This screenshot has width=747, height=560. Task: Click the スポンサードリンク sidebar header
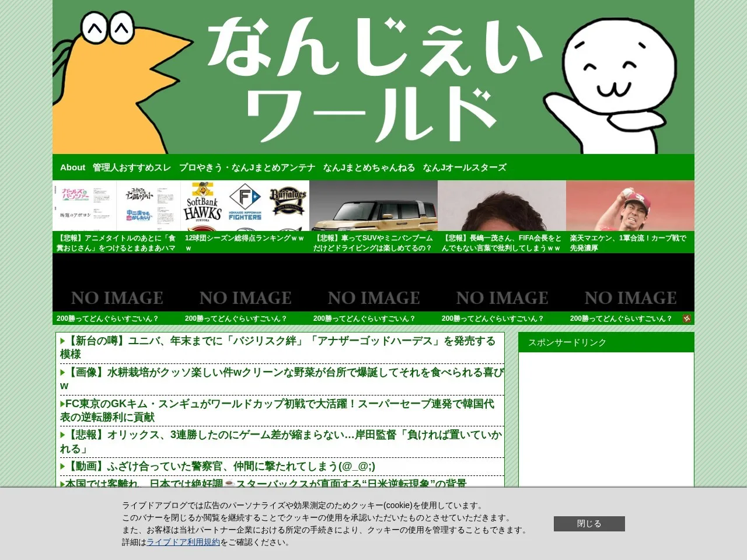[606, 342]
